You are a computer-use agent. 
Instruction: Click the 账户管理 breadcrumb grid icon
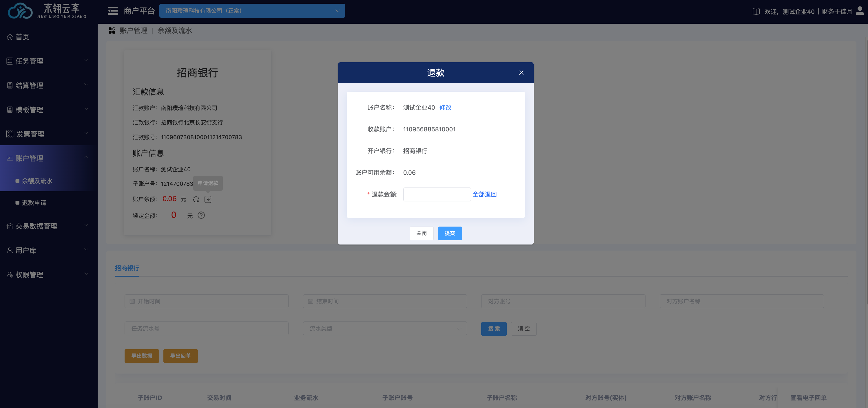pyautogui.click(x=112, y=31)
